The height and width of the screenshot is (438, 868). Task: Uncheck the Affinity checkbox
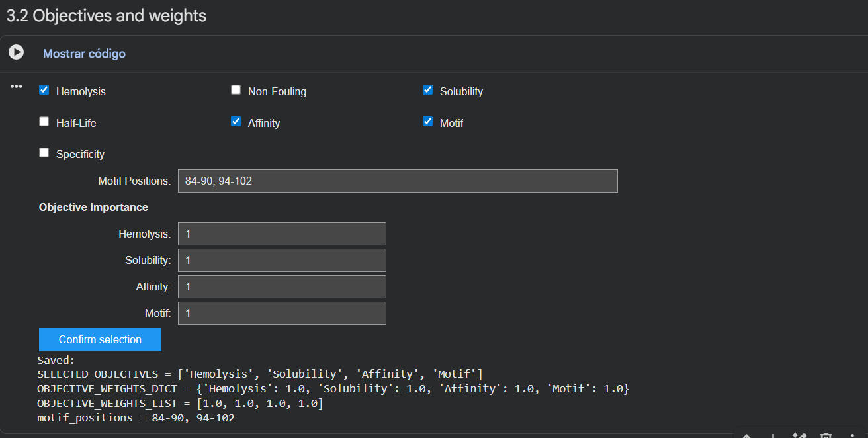tap(236, 122)
